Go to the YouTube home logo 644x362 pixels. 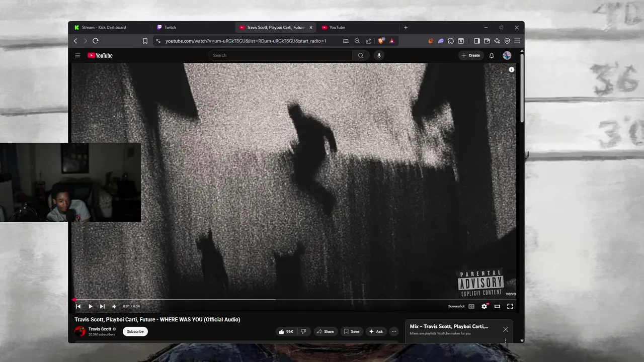coord(100,55)
